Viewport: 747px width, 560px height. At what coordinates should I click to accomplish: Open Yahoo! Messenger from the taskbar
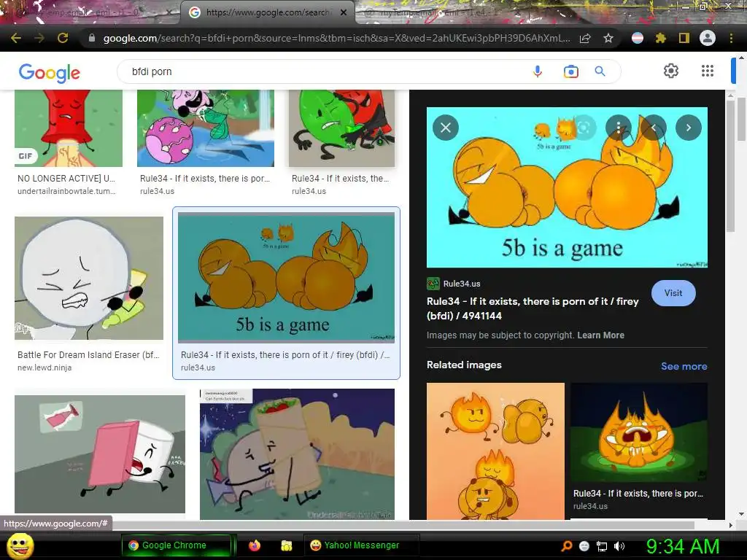[361, 545]
